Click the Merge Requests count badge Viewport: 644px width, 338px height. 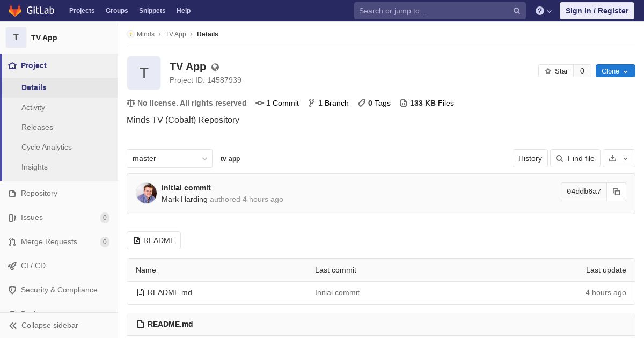[105, 242]
